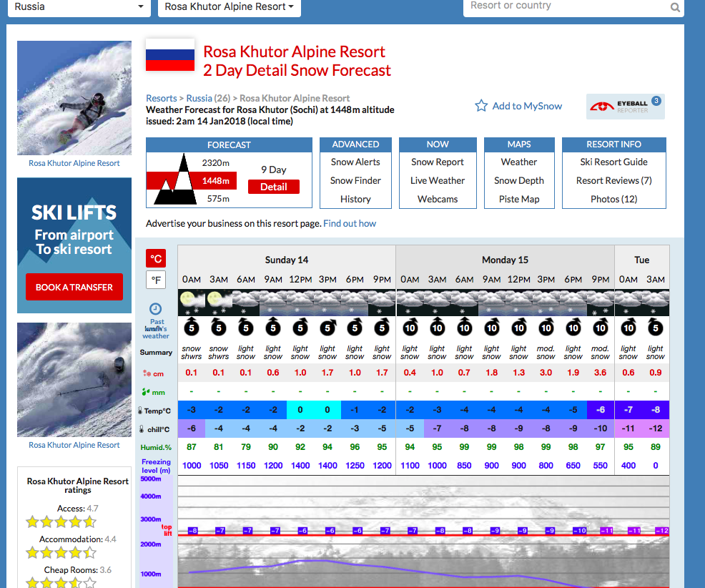Type in the Resort or country field
The width and height of the screenshot is (705, 588).
565,6
